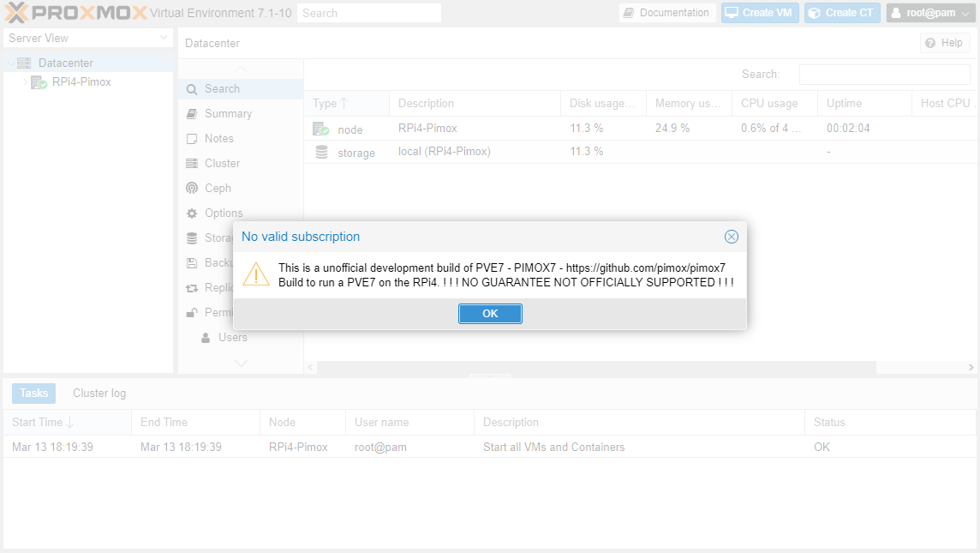Select RPi4-Pimox node in tree
Screen dimensions: 980x553
click(81, 82)
